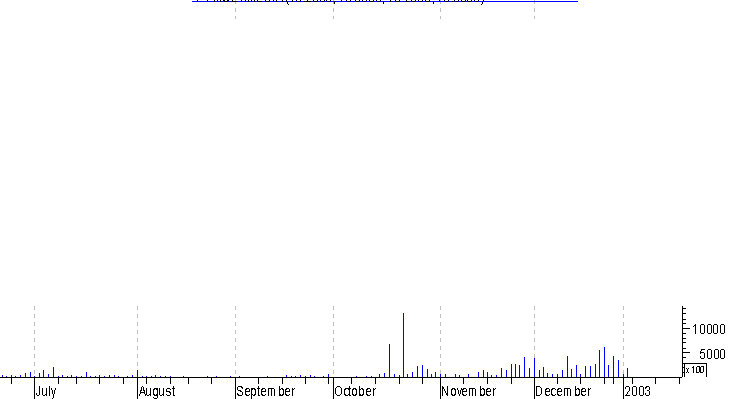Select the tallest October volume bar

coord(404,345)
